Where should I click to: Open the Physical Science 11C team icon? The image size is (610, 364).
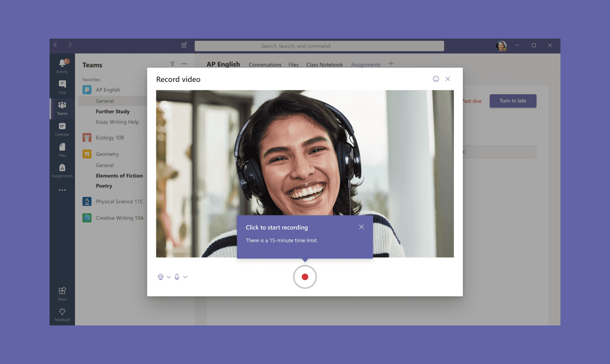[87, 201]
